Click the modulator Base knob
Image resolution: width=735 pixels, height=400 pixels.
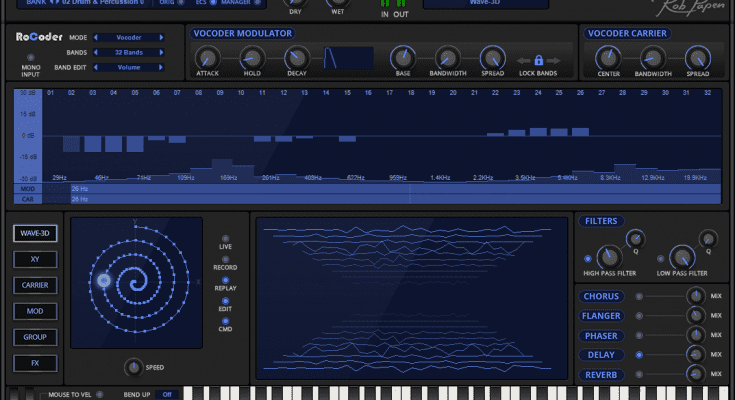403,59
